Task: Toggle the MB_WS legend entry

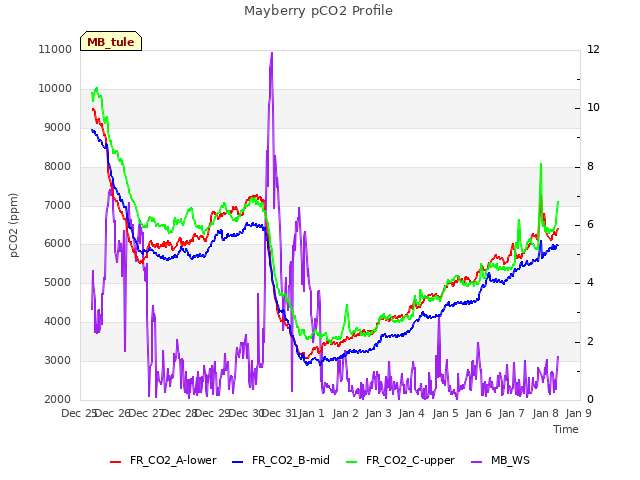Action: (x=500, y=460)
